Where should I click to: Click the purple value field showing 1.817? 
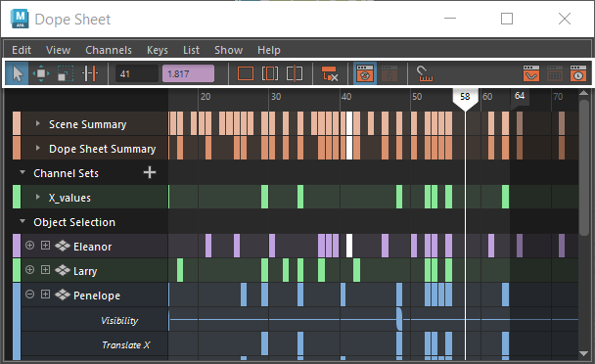tap(188, 73)
